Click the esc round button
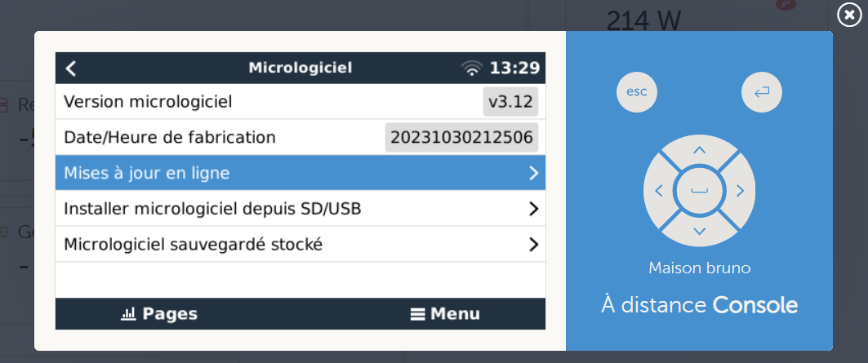The width and height of the screenshot is (868, 363). point(637,92)
